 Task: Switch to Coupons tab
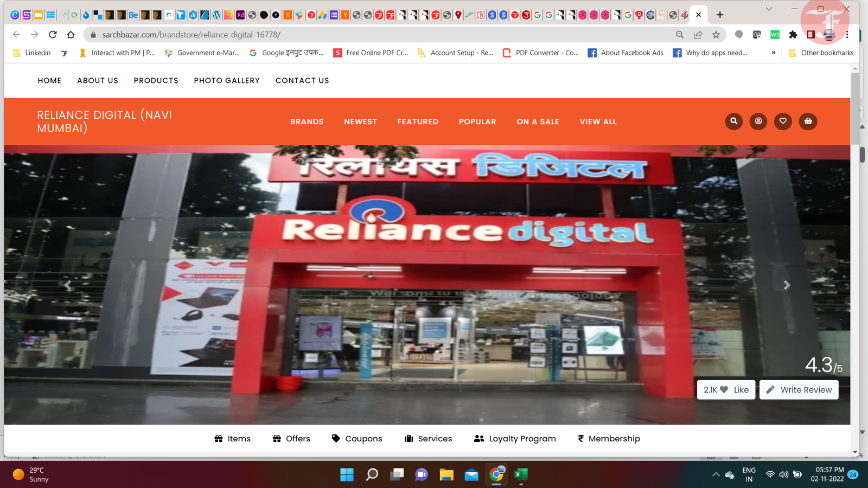[x=357, y=438]
